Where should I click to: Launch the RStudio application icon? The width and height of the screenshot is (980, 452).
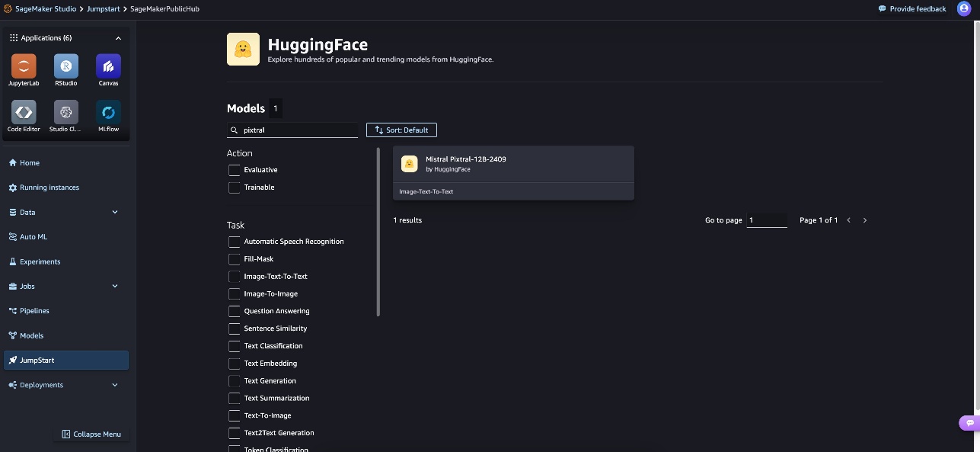coord(66,66)
